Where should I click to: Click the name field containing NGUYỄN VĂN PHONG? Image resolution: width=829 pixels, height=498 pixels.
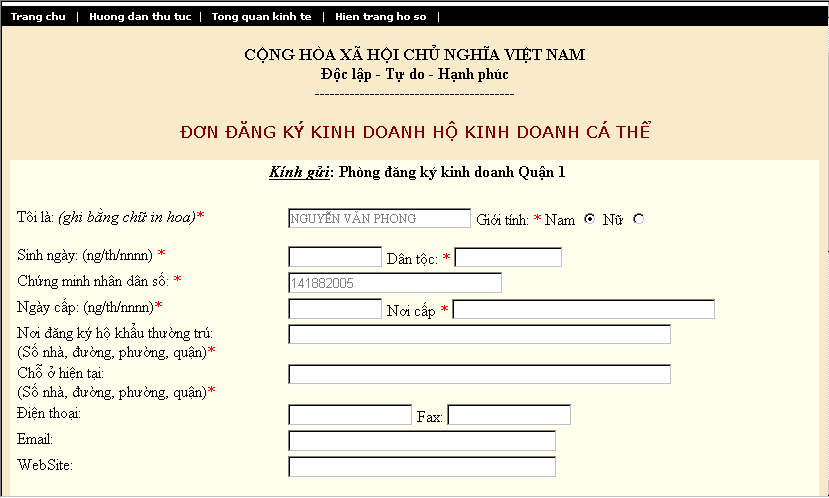click(379, 218)
